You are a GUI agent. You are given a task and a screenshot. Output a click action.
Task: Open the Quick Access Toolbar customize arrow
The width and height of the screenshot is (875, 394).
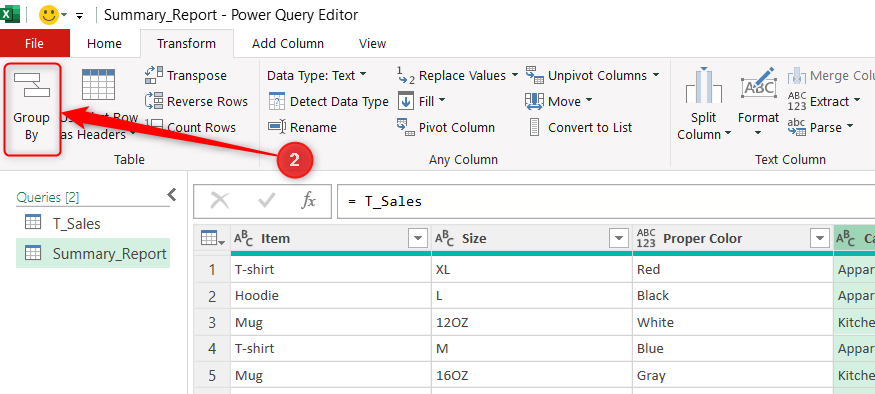pyautogui.click(x=79, y=16)
